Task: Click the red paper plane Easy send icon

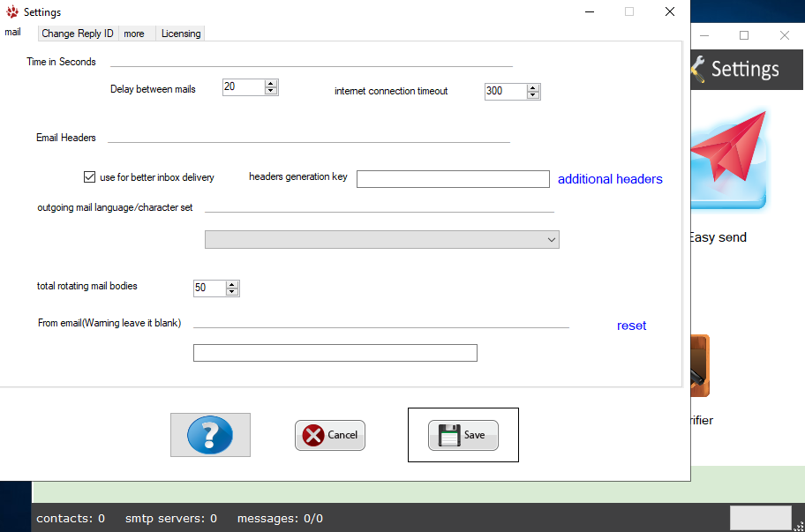Action: (729, 157)
